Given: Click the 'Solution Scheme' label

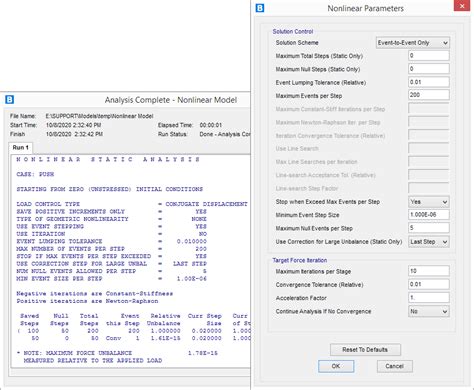Looking at the screenshot, I should (x=297, y=43).
